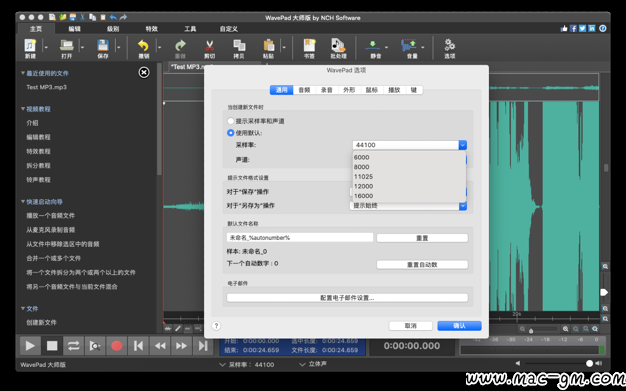
Task: Click the 打开 (Open) file icon
Action: (67, 45)
